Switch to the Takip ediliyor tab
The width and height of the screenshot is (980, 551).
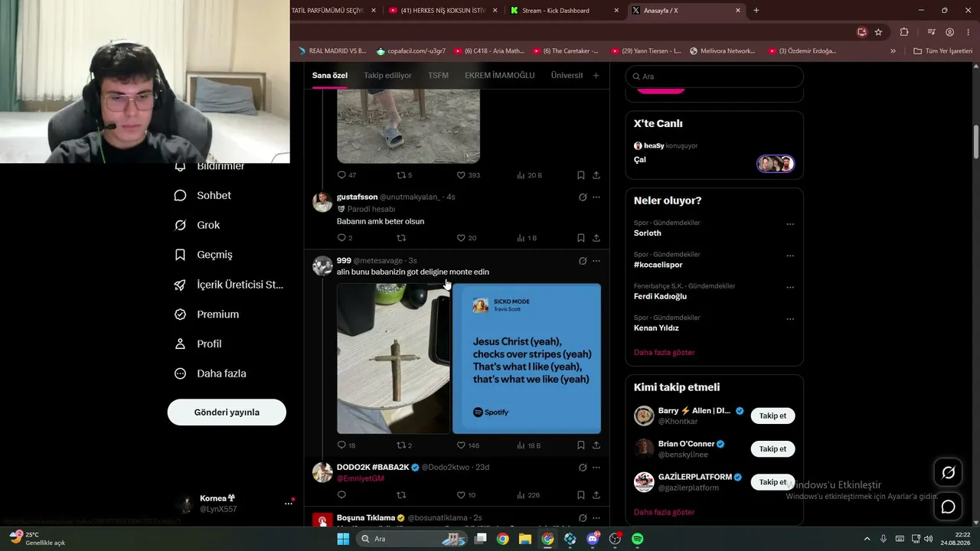pyautogui.click(x=388, y=76)
